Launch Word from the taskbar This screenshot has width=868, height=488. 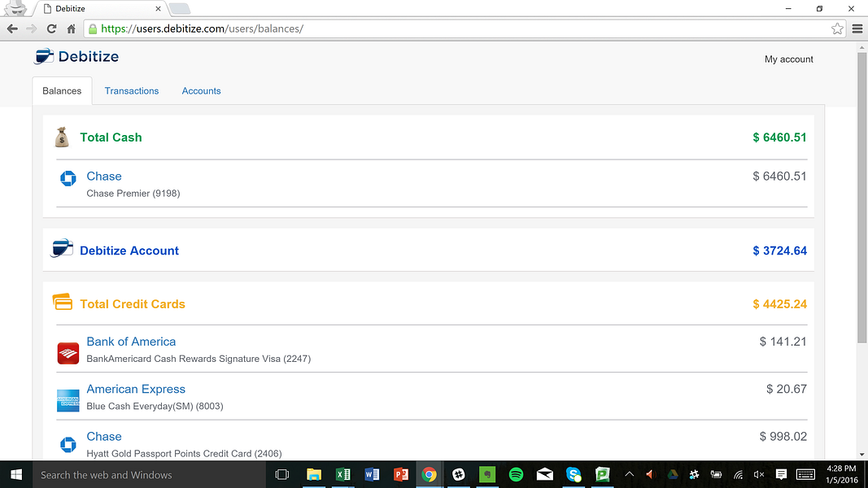pyautogui.click(x=372, y=474)
